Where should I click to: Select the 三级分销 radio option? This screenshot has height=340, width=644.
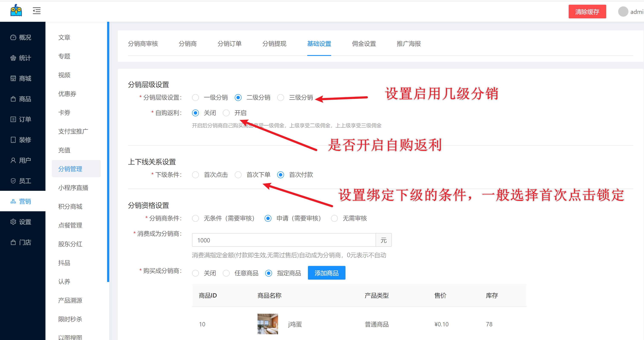[281, 98]
